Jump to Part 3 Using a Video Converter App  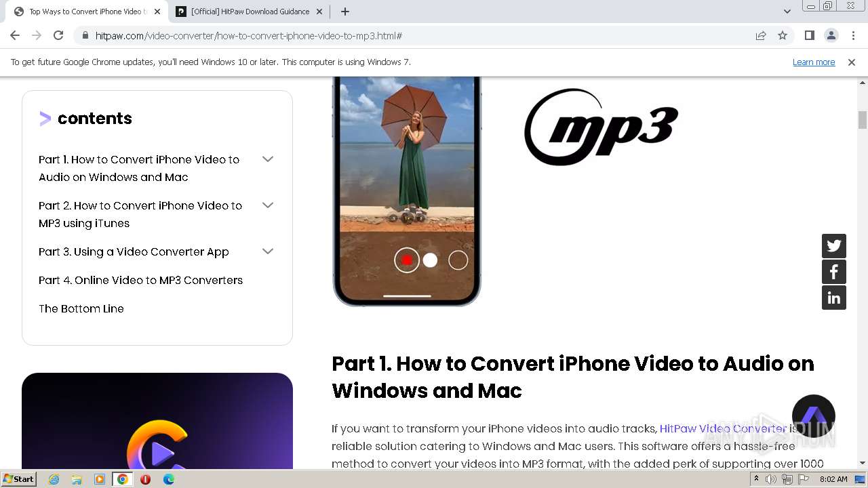(134, 251)
